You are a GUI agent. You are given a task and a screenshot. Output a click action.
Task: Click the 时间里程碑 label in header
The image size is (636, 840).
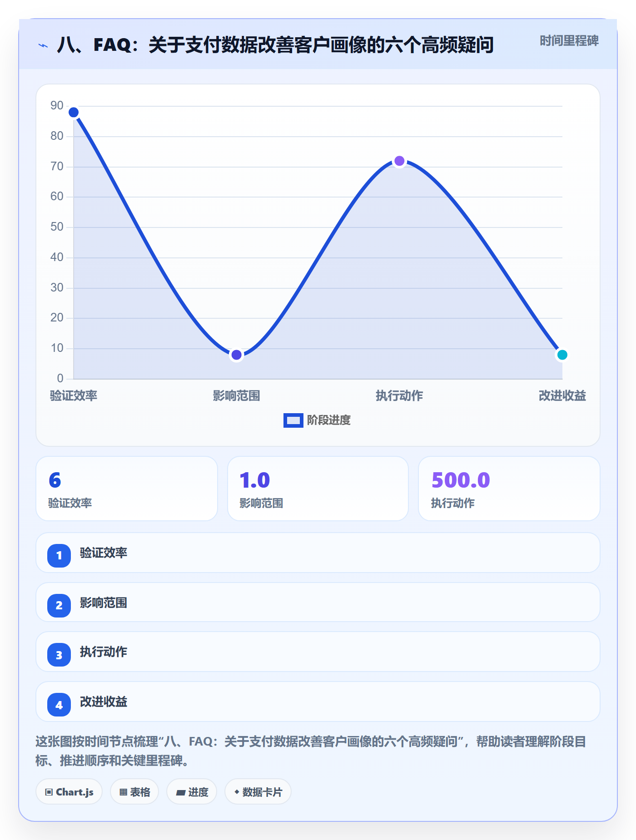(x=569, y=41)
